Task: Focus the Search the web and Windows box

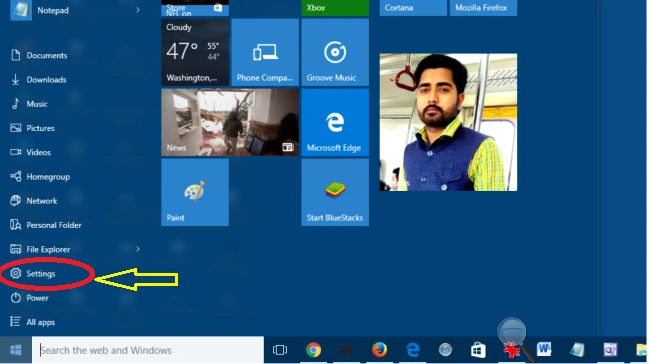Action: point(148,350)
